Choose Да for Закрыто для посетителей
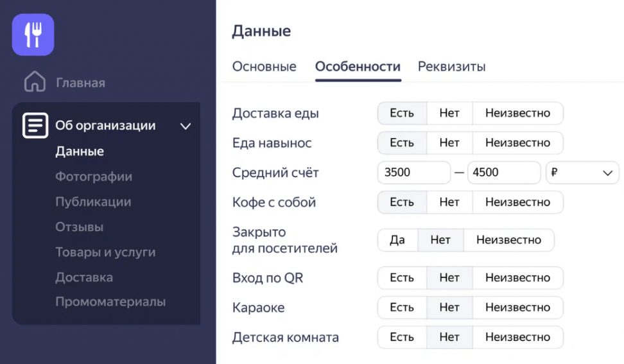Image resolution: width=624 pixels, height=364 pixels. tap(397, 240)
